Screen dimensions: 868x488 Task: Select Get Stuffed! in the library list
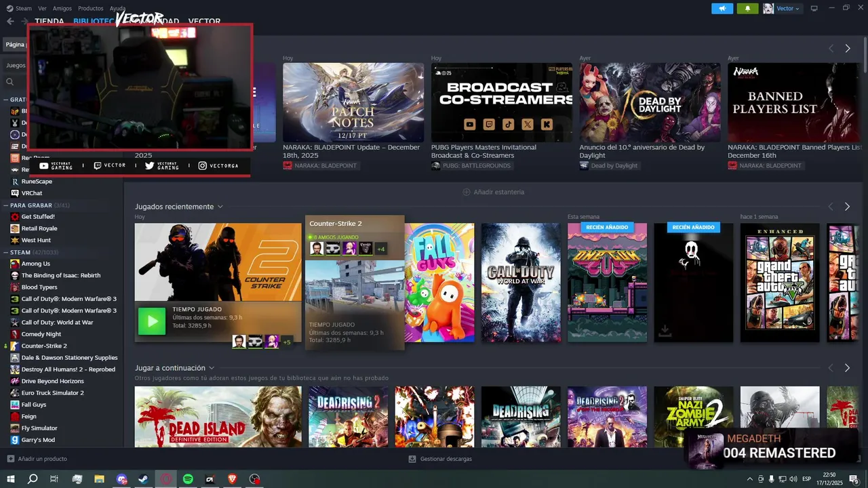click(x=38, y=217)
